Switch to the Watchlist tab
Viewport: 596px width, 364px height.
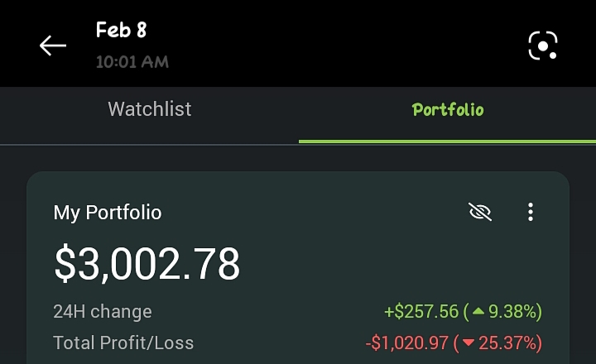[149, 109]
